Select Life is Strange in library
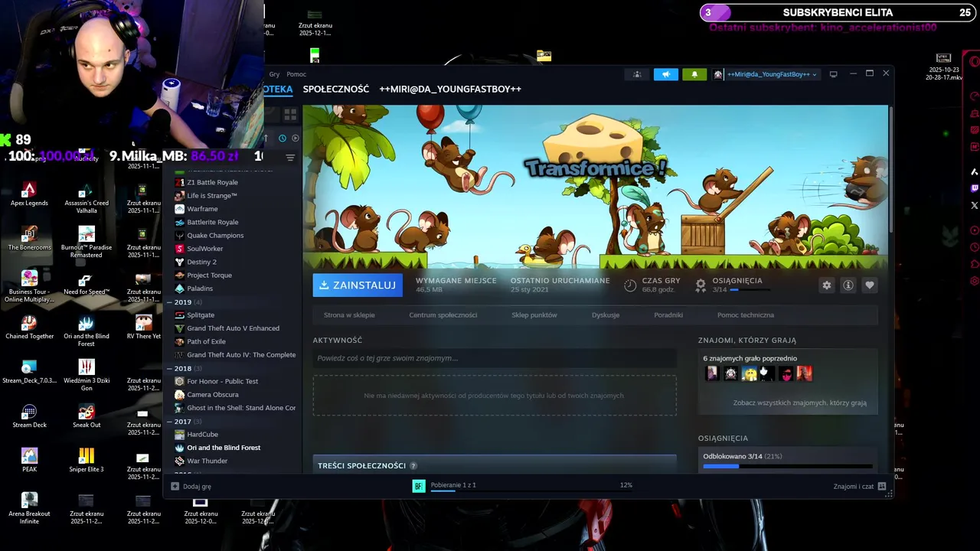 point(212,195)
